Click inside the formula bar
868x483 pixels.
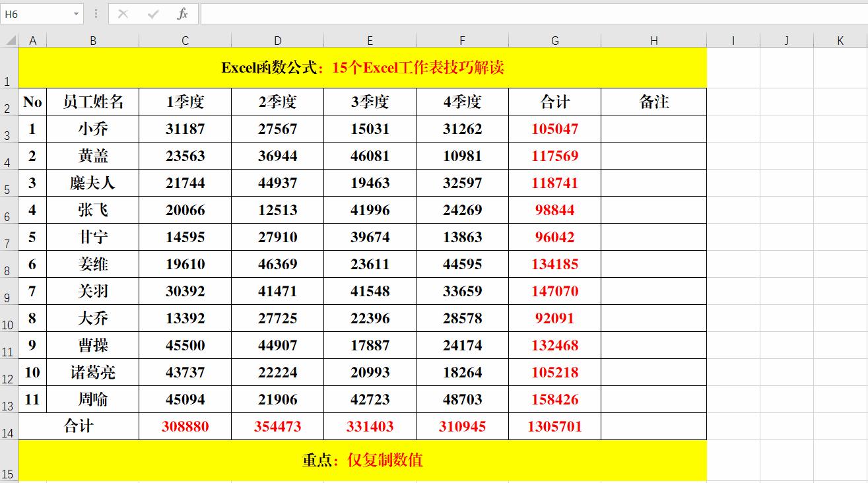tap(396, 14)
